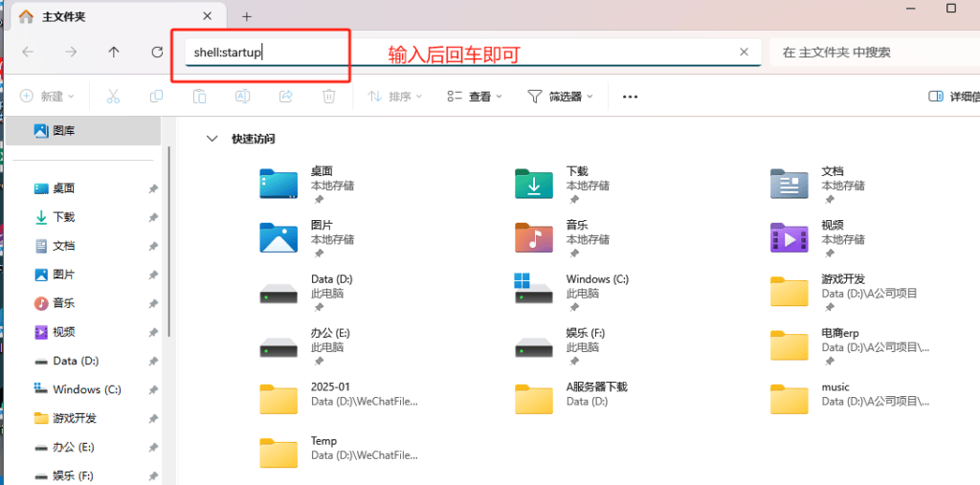
Task: Unpin 视频 via sidebar pin icon
Action: [x=153, y=333]
